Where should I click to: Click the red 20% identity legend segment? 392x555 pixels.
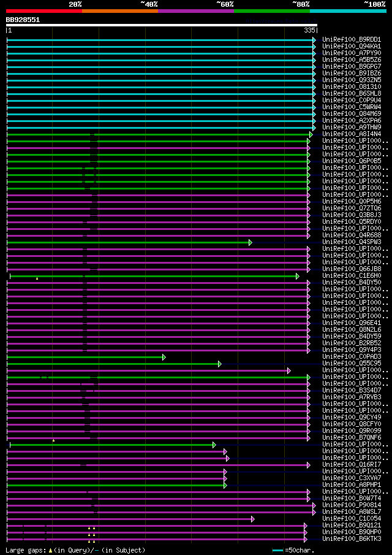[x=44, y=11]
